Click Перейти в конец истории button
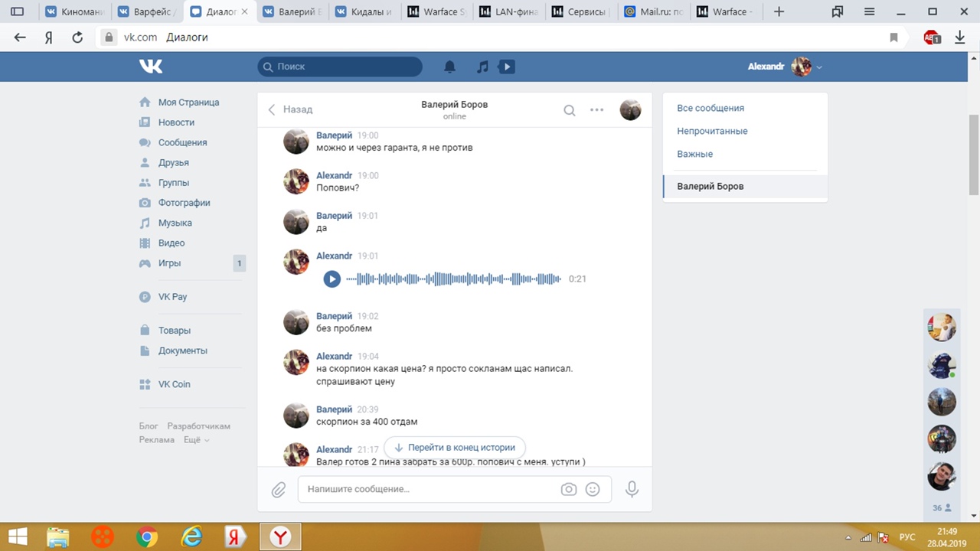 pyautogui.click(x=455, y=448)
